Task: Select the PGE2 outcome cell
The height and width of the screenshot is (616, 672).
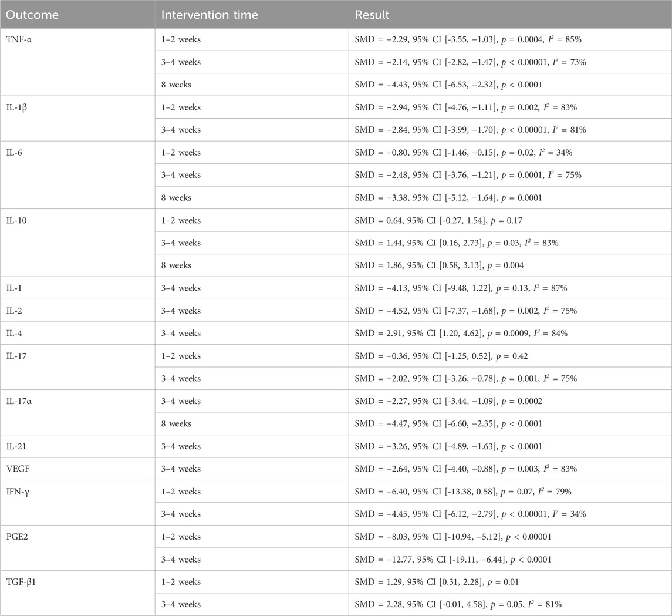Action: point(77,548)
